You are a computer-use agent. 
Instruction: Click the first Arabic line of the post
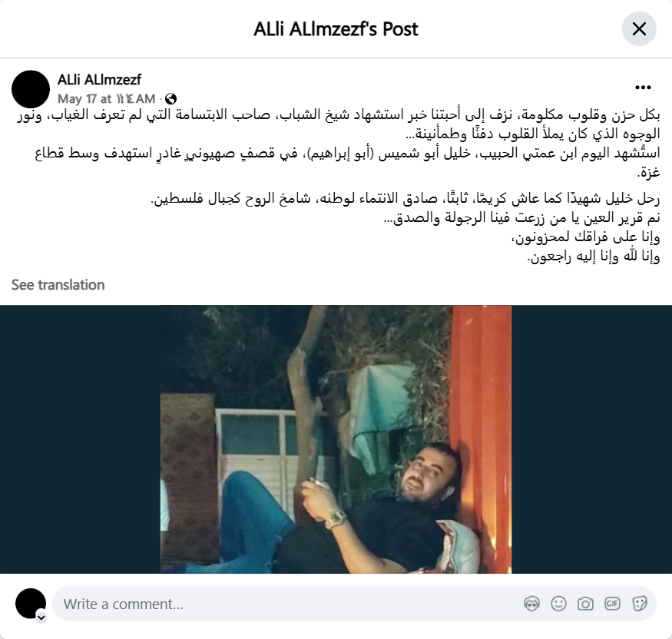pyautogui.click(x=339, y=115)
